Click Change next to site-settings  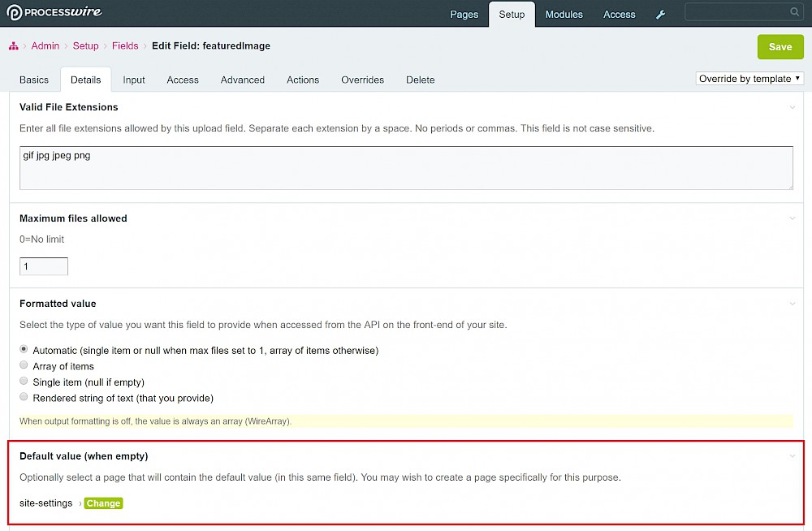click(104, 503)
